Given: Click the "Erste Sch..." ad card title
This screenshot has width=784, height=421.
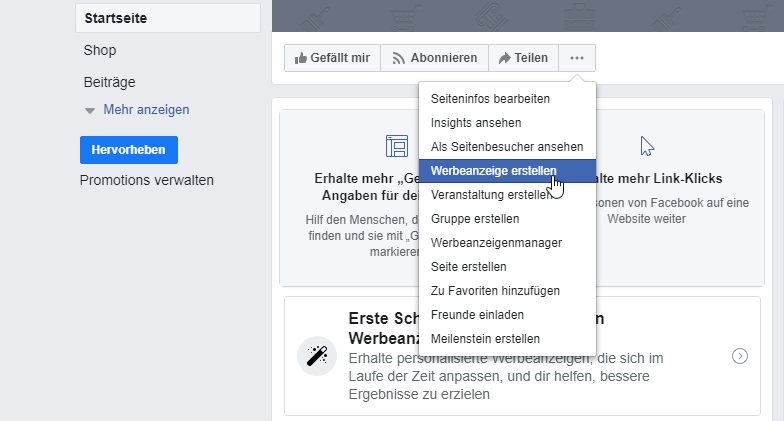Looking at the screenshot, I should click(384, 328).
